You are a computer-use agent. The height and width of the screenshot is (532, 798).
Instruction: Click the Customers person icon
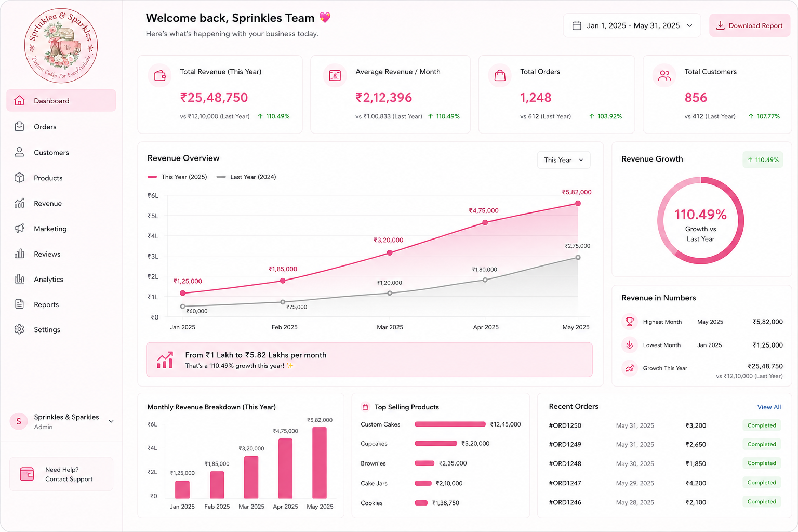click(19, 152)
